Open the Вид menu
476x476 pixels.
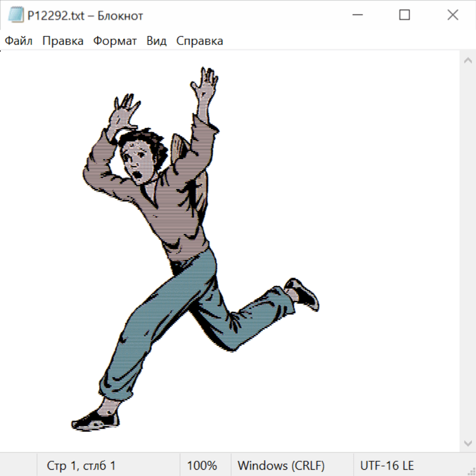tap(157, 41)
